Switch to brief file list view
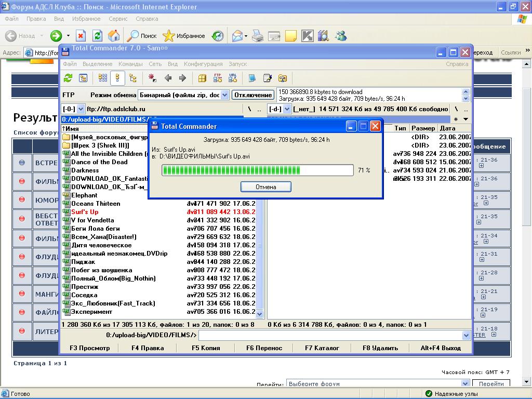The image size is (532, 399). coord(102,78)
